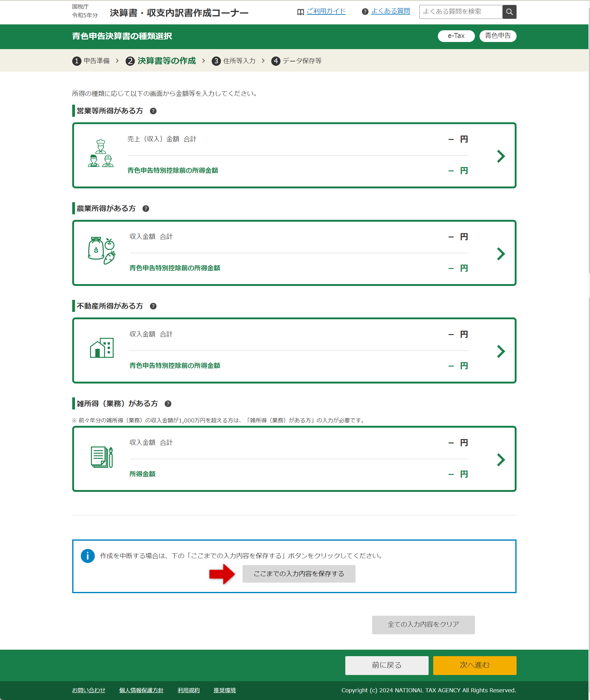Viewport: 590px width, 700px height.
Task: Go to step 1 申告準備 in breadcrumb
Action: coord(91,61)
